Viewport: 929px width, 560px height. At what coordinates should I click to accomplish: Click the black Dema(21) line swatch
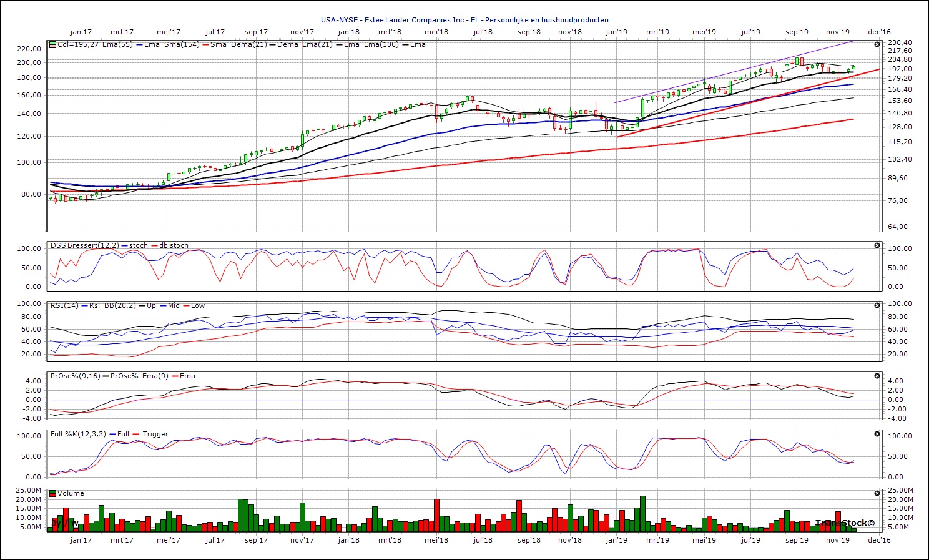272,44
